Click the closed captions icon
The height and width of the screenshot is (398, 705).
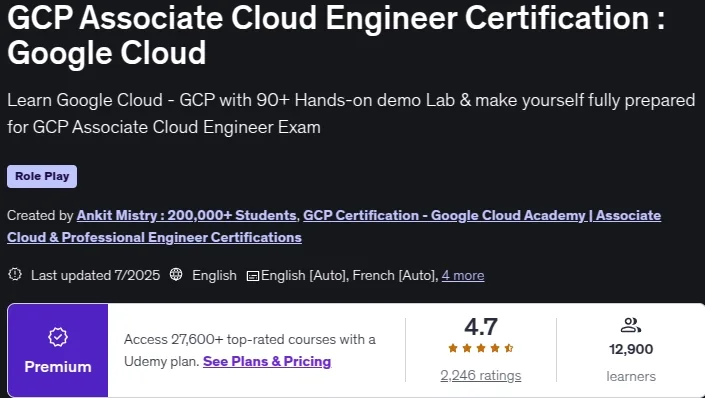253,276
